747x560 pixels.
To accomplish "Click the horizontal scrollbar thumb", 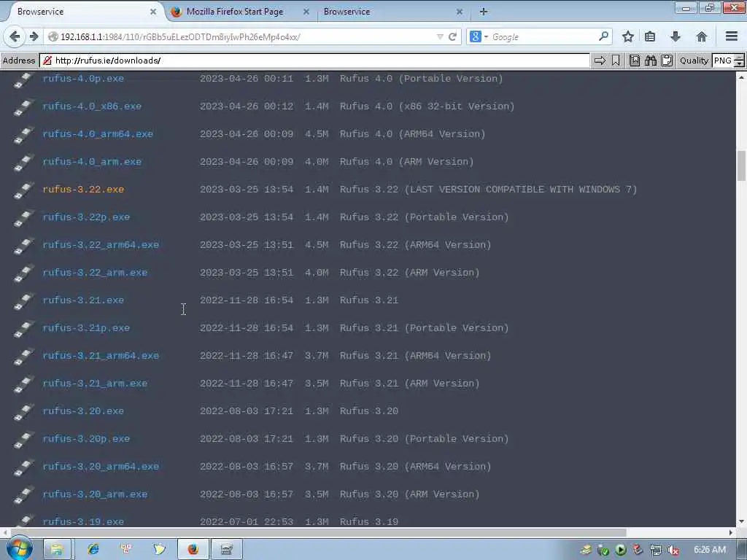I will (318, 532).
